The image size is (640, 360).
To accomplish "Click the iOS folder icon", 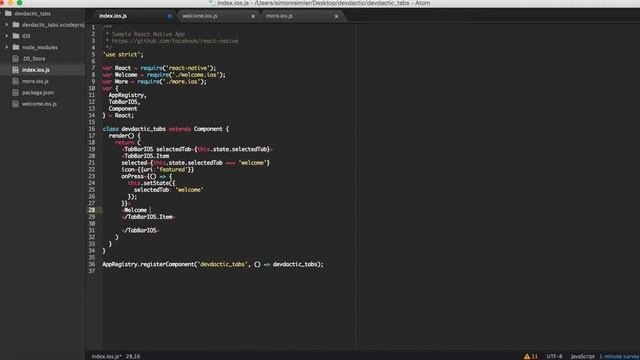I will [x=16, y=36].
